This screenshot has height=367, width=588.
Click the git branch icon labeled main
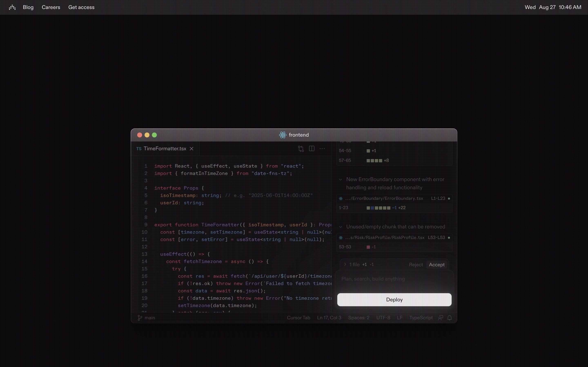point(140,318)
